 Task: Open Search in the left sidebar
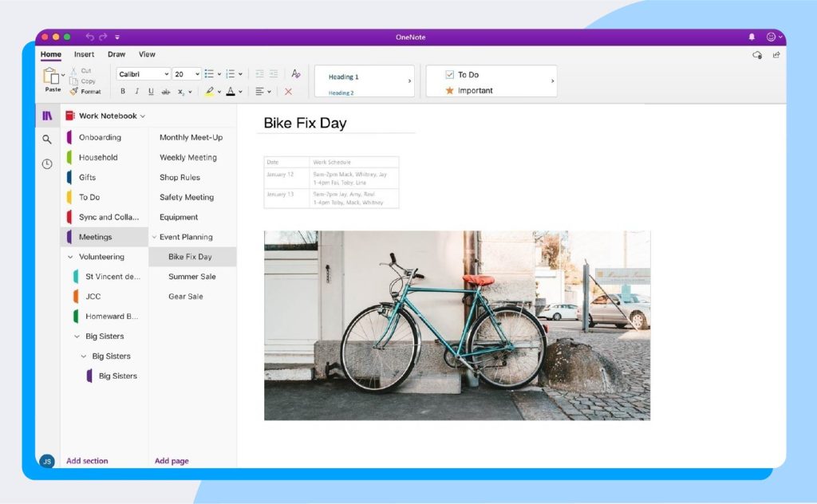tap(46, 139)
